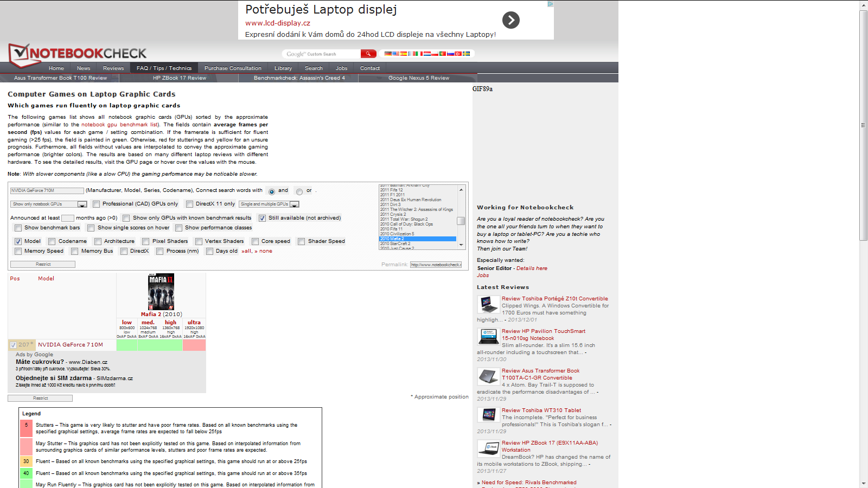The width and height of the screenshot is (868, 488).
Task: Enable the Pixel Shaders column
Action: (146, 242)
